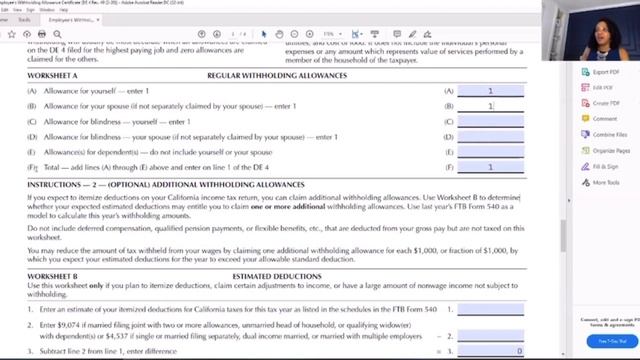640x360 pixels.
Task: Open Edit PDF tool
Action: tap(597, 88)
